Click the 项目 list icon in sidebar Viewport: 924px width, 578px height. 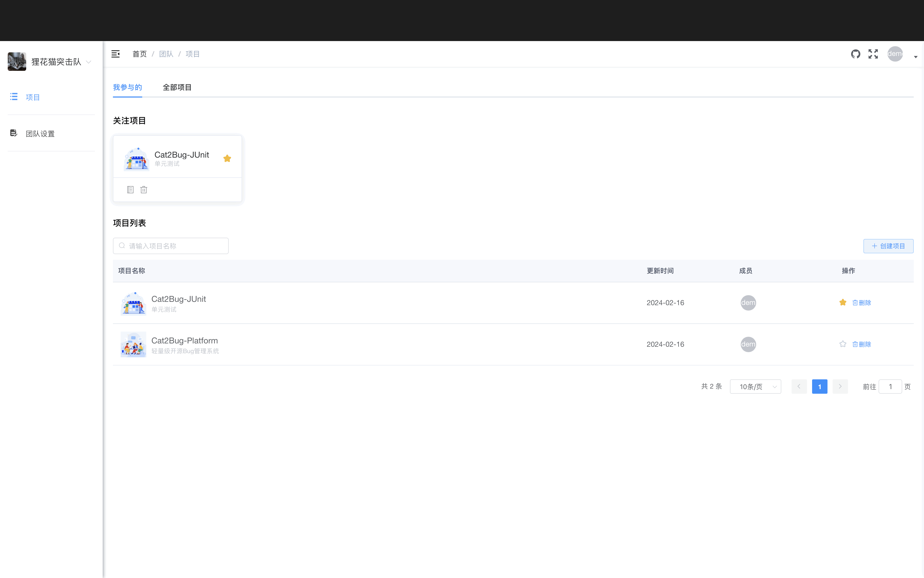click(x=14, y=97)
